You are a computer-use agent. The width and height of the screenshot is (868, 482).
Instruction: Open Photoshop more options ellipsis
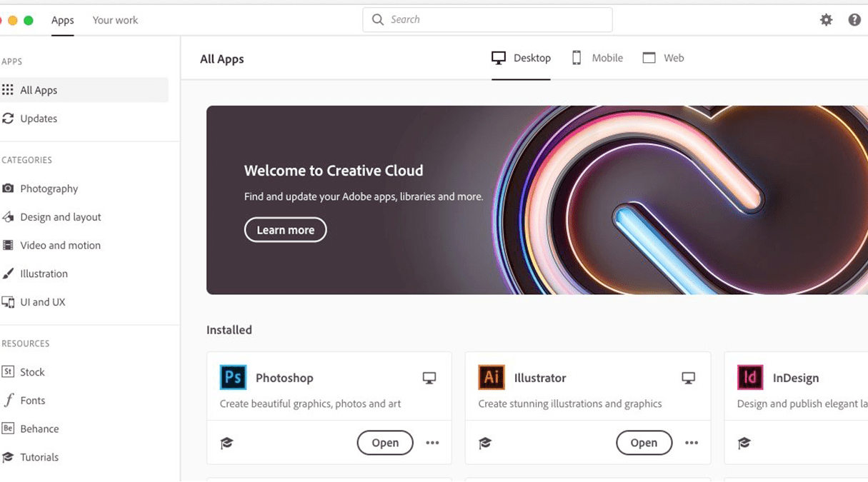click(x=432, y=443)
